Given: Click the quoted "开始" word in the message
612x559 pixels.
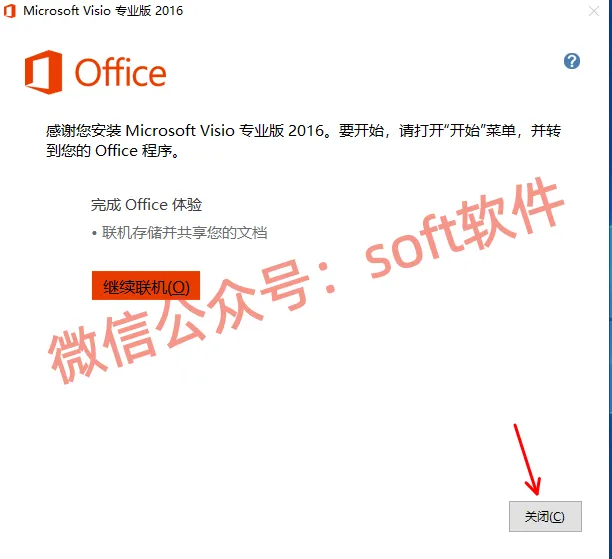Looking at the screenshot, I should (x=464, y=130).
